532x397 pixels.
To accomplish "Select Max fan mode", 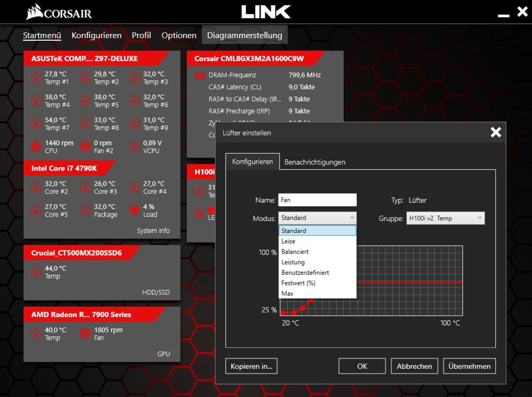I will pyautogui.click(x=317, y=293).
